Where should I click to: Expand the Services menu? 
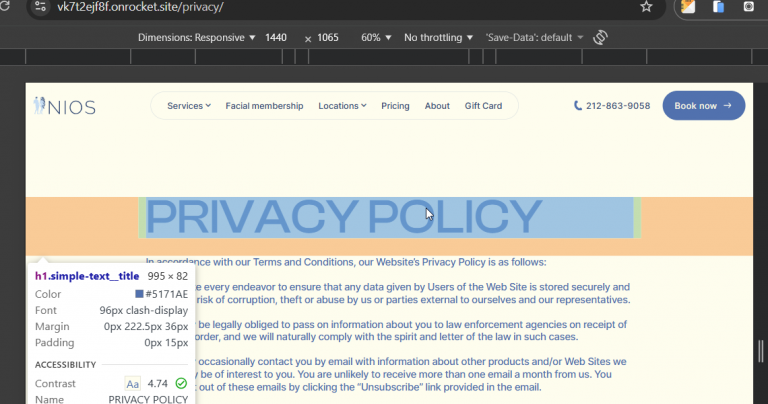tap(189, 106)
